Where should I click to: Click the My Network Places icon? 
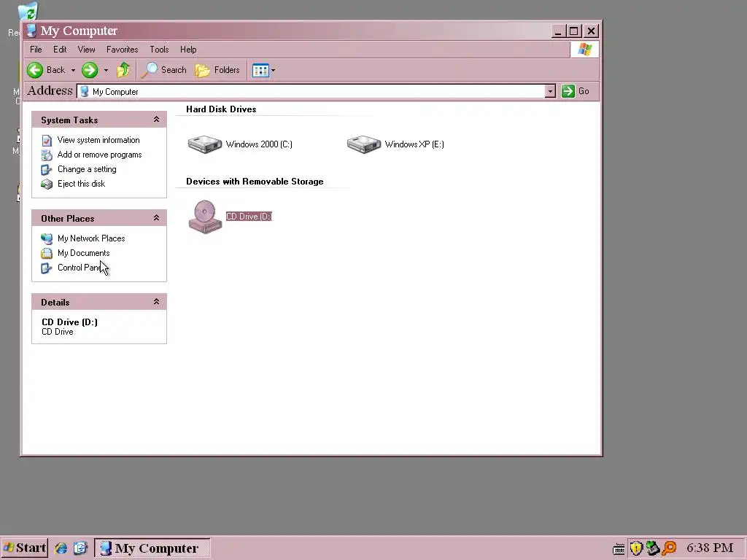[x=47, y=238]
